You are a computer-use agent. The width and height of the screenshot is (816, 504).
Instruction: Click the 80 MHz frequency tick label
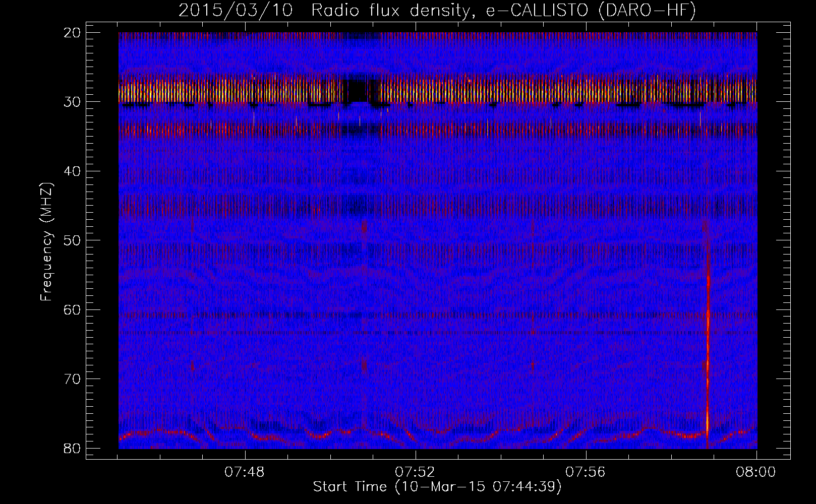pos(72,448)
